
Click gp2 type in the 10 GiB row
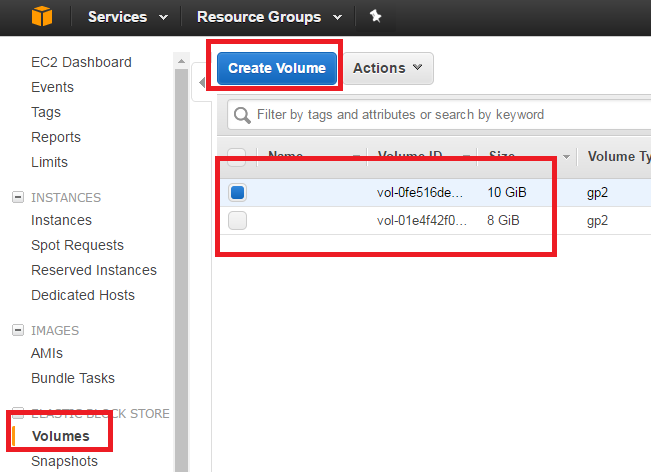[x=597, y=193]
